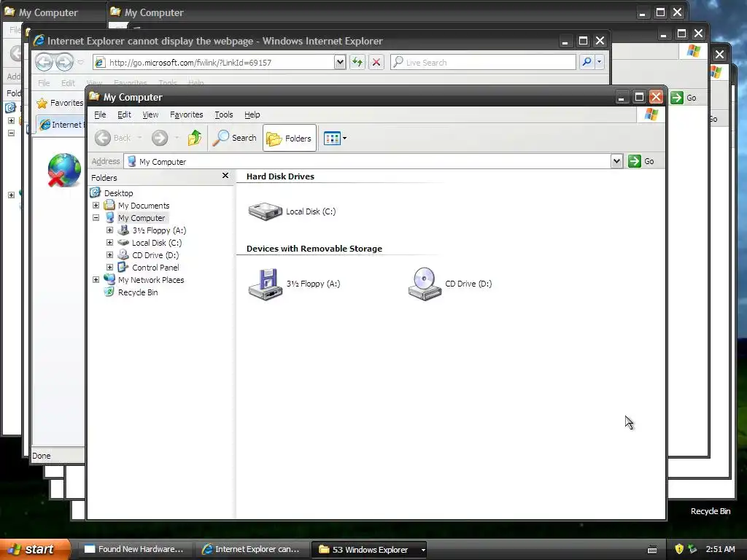Click the Refresh icon in Internet Explorer

coord(357,63)
